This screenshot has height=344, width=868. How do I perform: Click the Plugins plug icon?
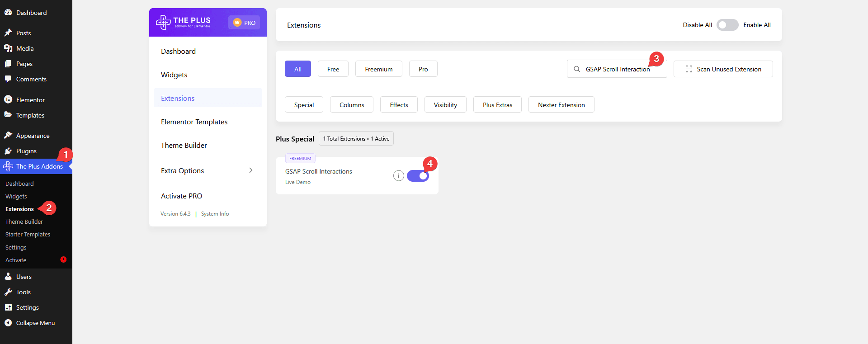pyautogui.click(x=8, y=151)
